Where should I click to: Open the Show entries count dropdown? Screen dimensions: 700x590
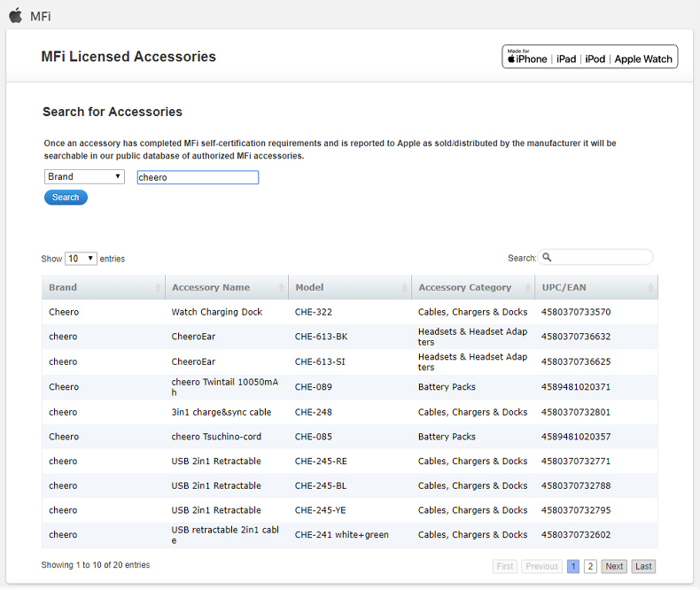pyautogui.click(x=81, y=259)
